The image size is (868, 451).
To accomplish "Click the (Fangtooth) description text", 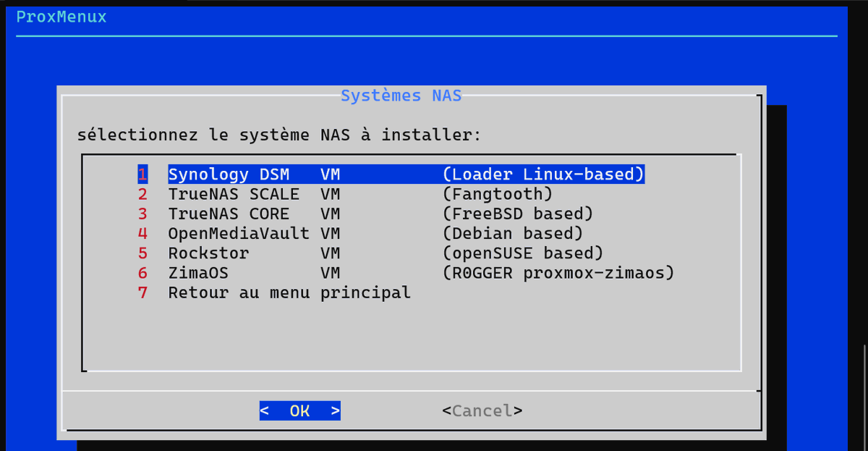I will [x=498, y=194].
